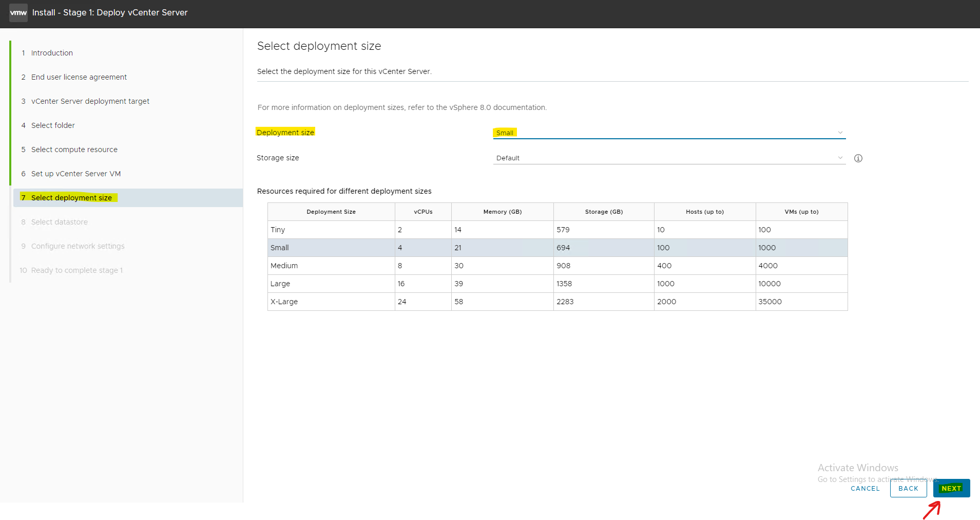The height and width of the screenshot is (520, 980).
Task: Click the vSphere 8.0 documentation sentence
Action: click(x=402, y=107)
